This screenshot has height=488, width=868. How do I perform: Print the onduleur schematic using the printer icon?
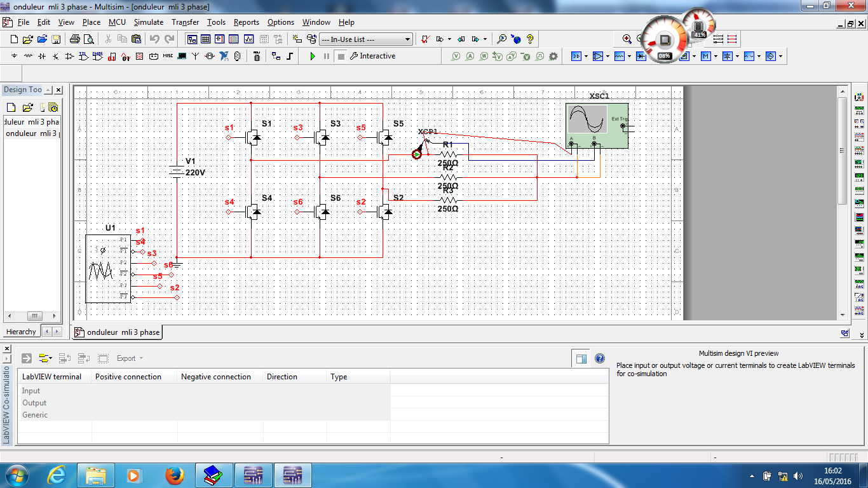pyautogui.click(x=74, y=39)
